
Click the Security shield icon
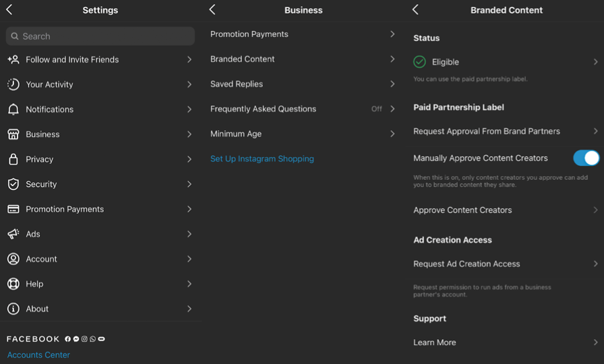coord(13,184)
